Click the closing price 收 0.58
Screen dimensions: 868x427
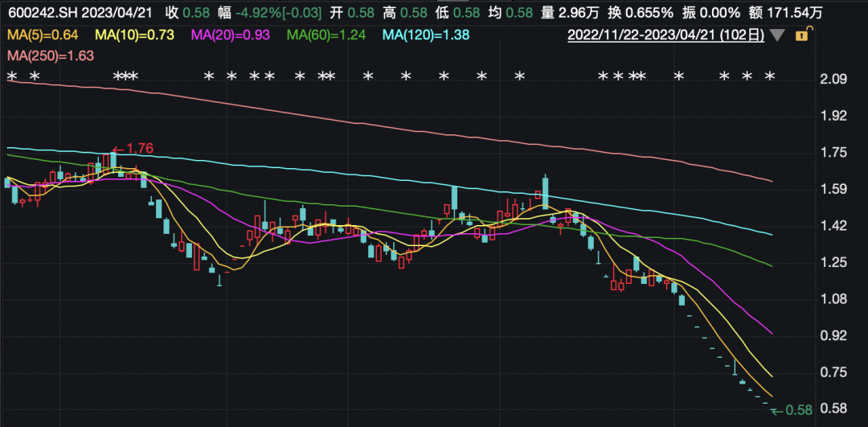click(x=188, y=11)
